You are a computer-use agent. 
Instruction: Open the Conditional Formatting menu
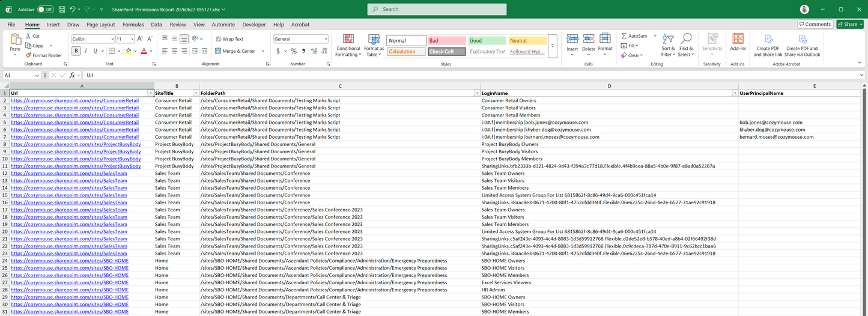[x=348, y=45]
